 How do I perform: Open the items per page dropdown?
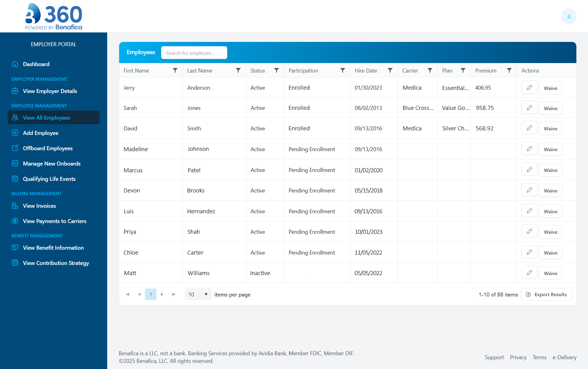pos(198,294)
